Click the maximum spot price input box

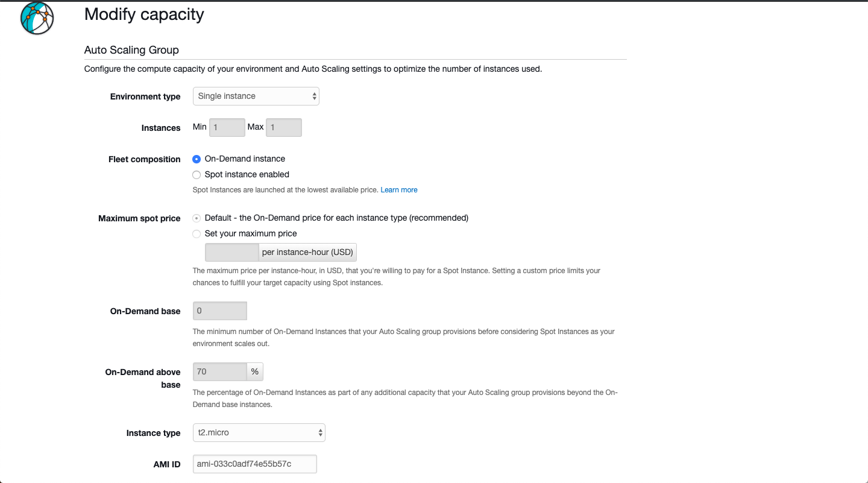232,253
